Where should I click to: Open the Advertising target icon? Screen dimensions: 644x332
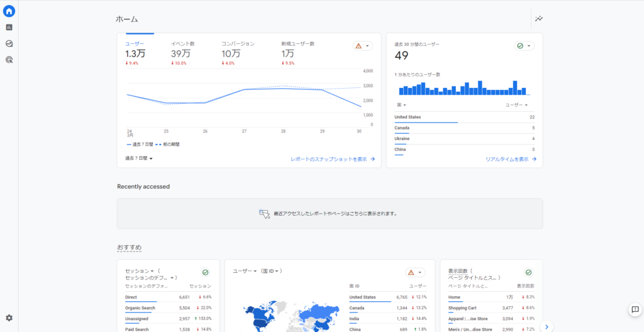pyautogui.click(x=9, y=60)
